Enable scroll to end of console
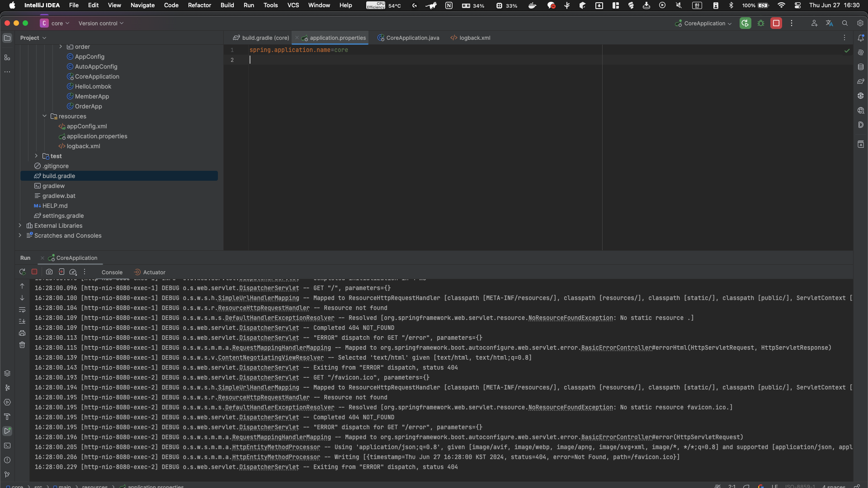Screen dimensions: 868x488 coord(22,321)
